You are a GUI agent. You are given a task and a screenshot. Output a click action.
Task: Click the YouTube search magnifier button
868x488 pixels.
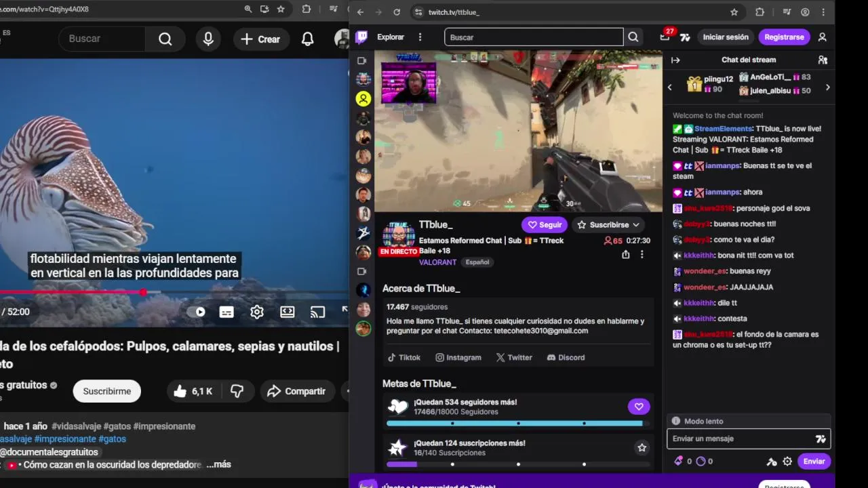coord(165,39)
